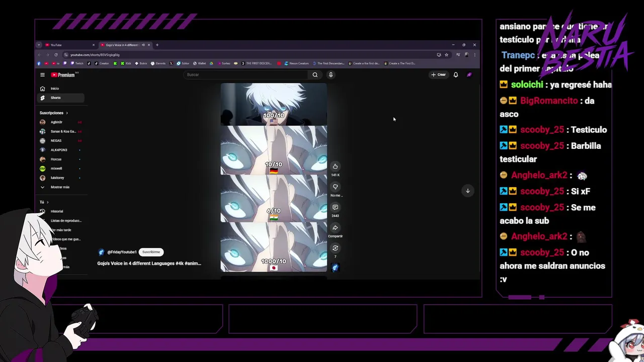The image size is (644, 362).
Task: Expand the Tú section
Action: click(44, 202)
